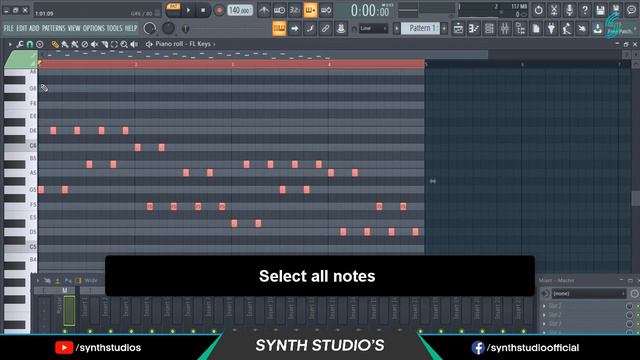Click the scissors cut icon in top toolbar
Image resolution: width=640 pixels, height=360 pixels.
coord(554,10)
